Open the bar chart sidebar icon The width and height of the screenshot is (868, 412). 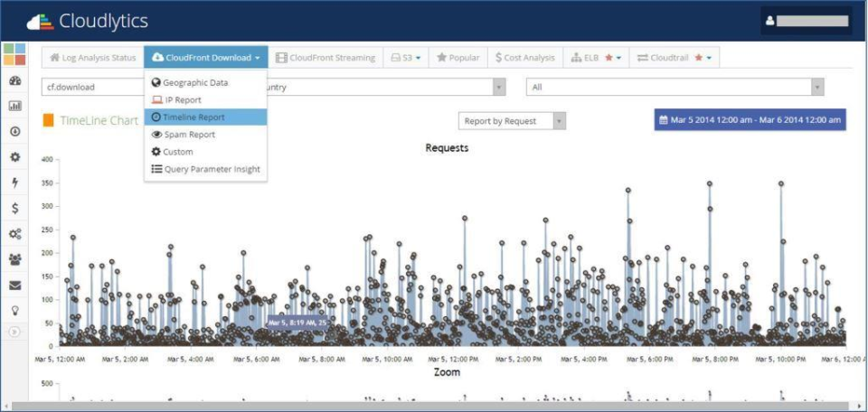[x=15, y=107]
